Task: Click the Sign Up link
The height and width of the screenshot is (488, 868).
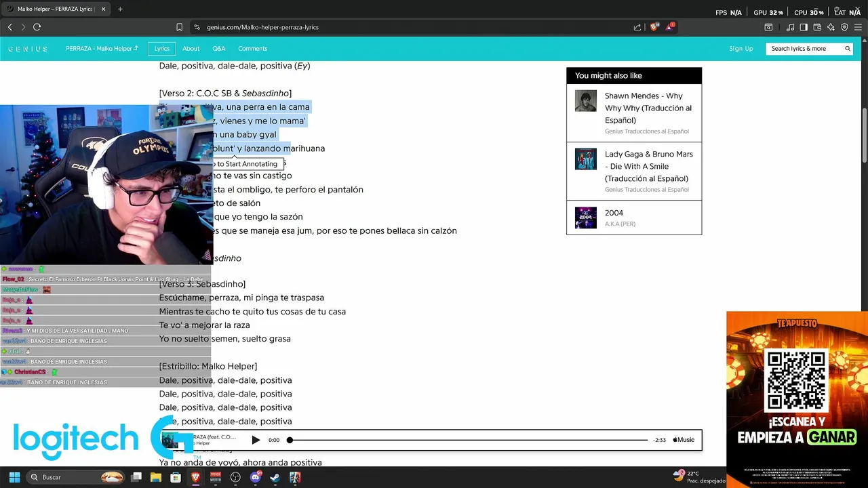Action: (741, 49)
